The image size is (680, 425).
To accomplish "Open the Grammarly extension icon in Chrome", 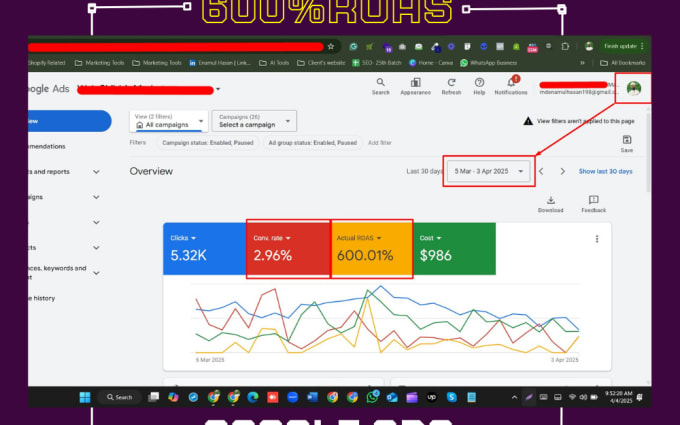I will tap(353, 46).
